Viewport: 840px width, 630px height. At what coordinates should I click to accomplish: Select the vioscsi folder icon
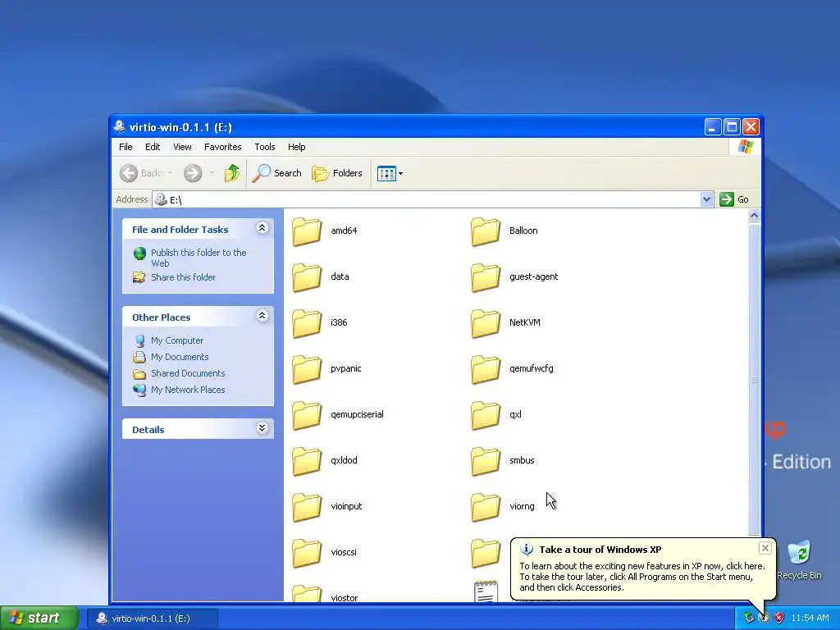(x=307, y=554)
